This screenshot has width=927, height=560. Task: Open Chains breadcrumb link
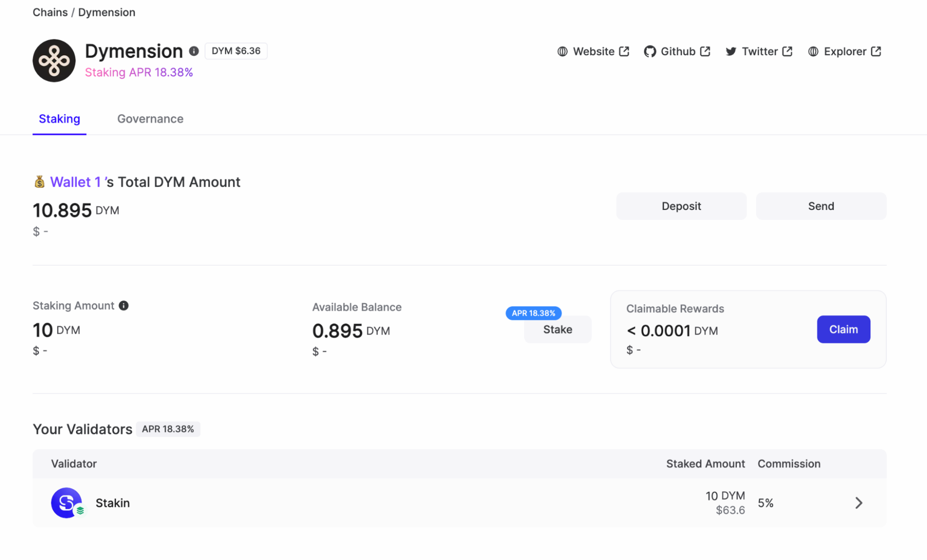point(50,13)
